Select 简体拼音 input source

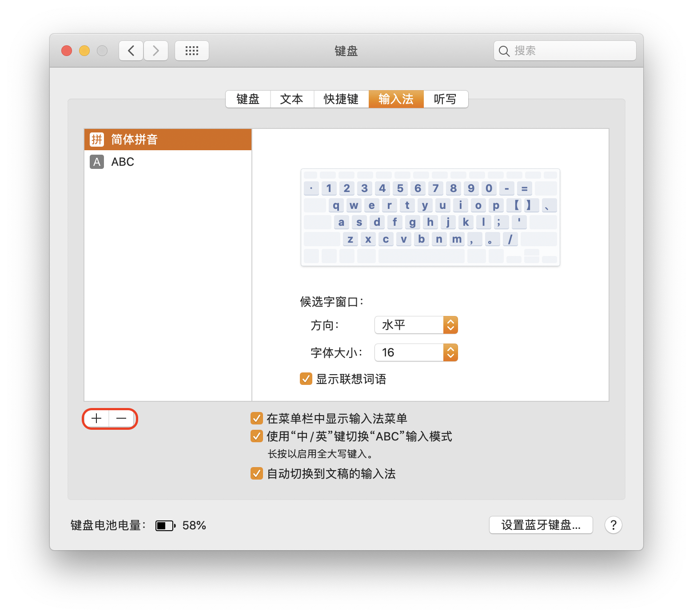(x=168, y=140)
